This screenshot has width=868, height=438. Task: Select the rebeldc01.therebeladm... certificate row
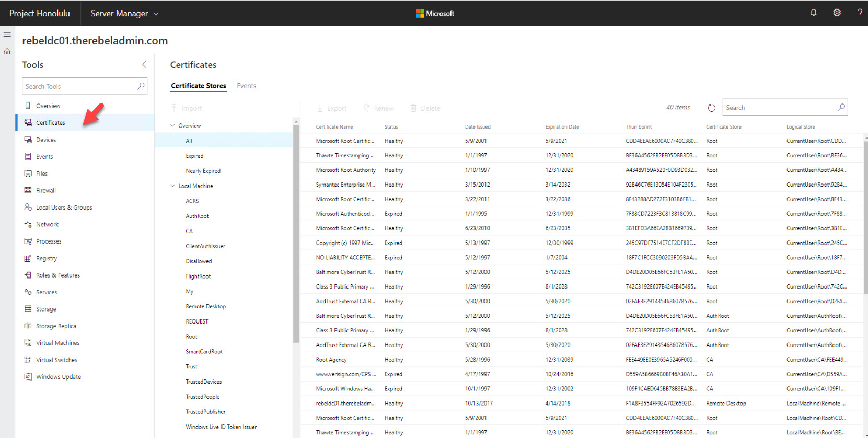(582, 404)
